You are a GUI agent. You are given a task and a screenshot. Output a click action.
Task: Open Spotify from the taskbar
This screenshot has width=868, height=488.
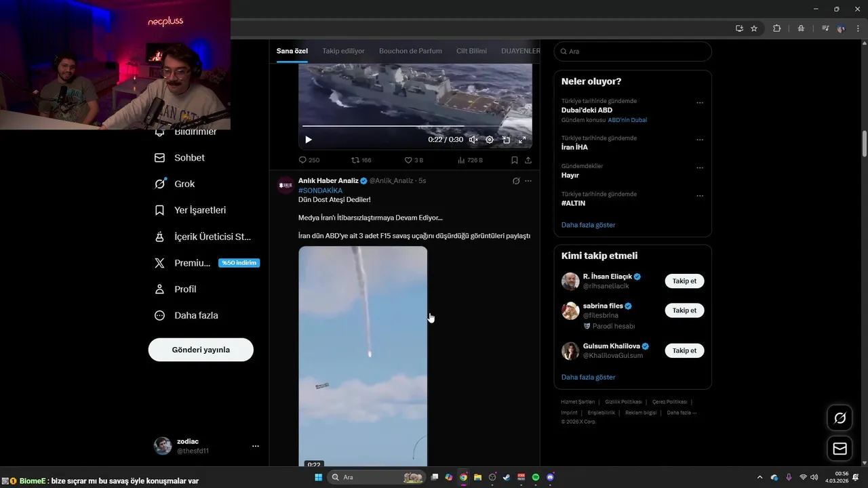click(536, 477)
